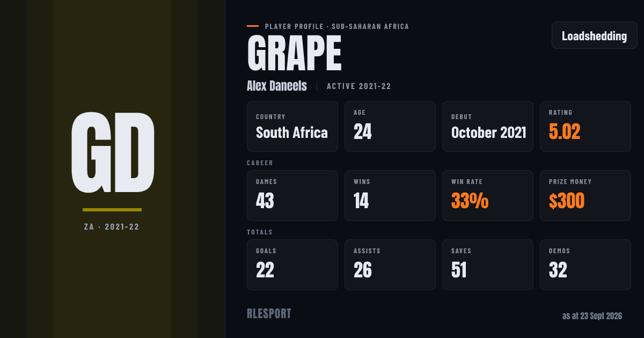Screen dimensions: 644x338
Task: Click the GRAPE player name heading
Action: click(294, 53)
